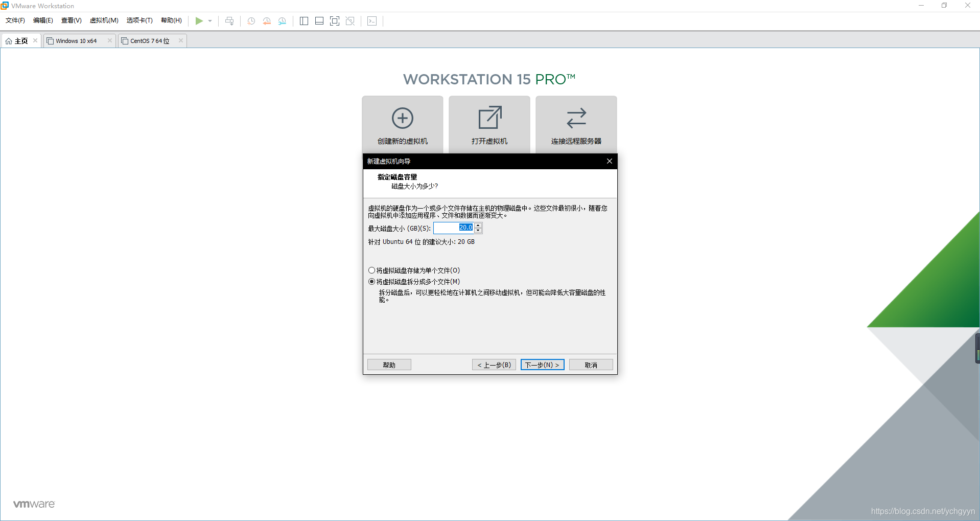Click the maximum disk size input field
Image resolution: width=980 pixels, height=521 pixels.
(x=454, y=228)
